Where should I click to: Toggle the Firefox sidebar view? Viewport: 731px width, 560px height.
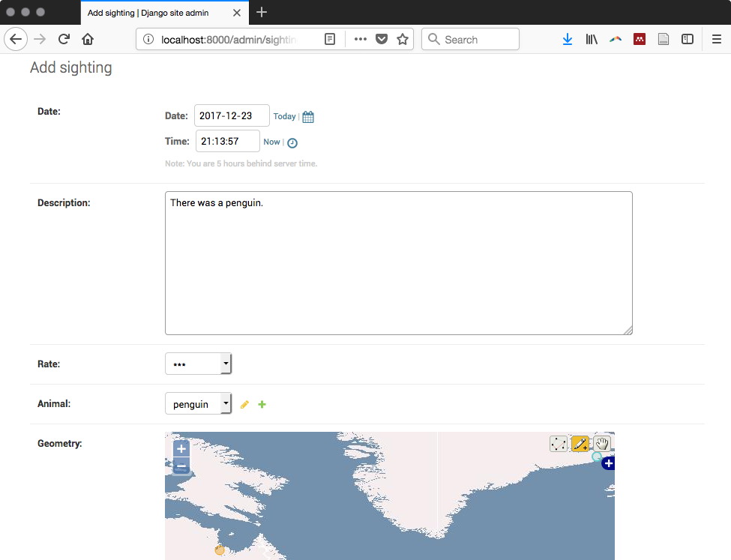pos(687,39)
